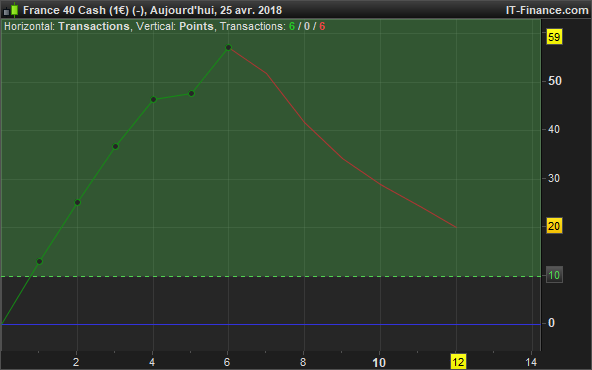Click the 4 label on horizontal axis
Image resolution: width=592 pixels, height=370 pixels.
152,362
